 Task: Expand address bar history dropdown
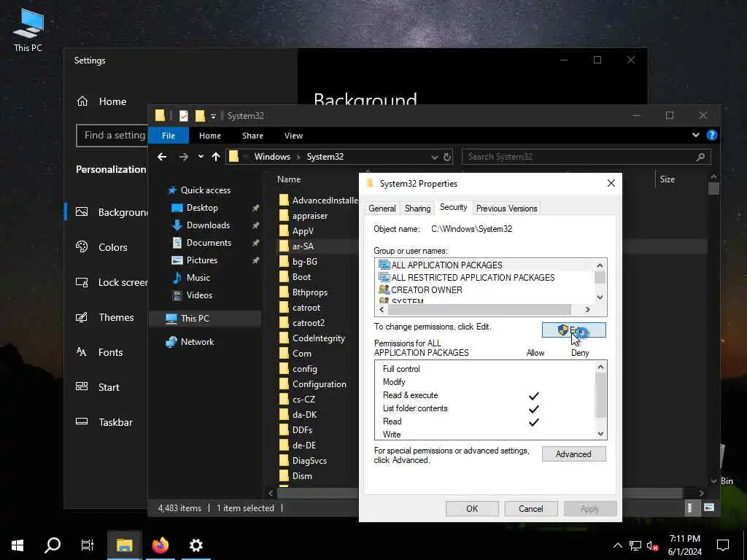coord(434,157)
